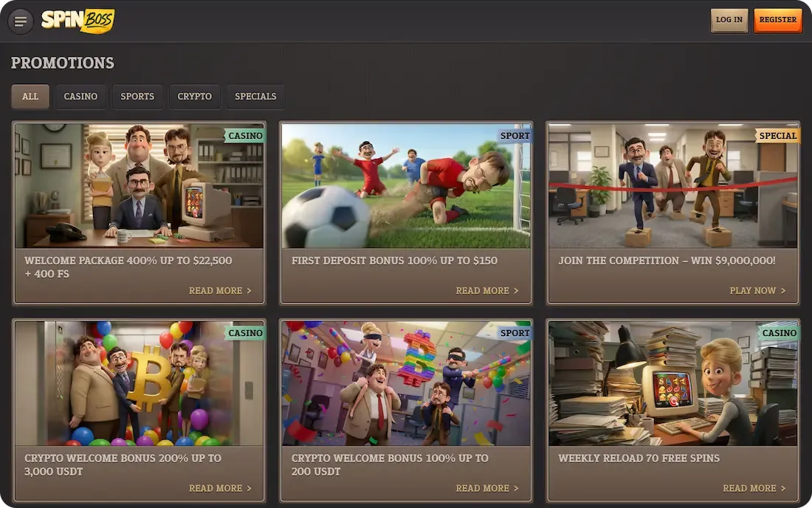Open the Weekly Reload paperwork desk image
The width and height of the screenshot is (812, 508).
[x=672, y=383]
